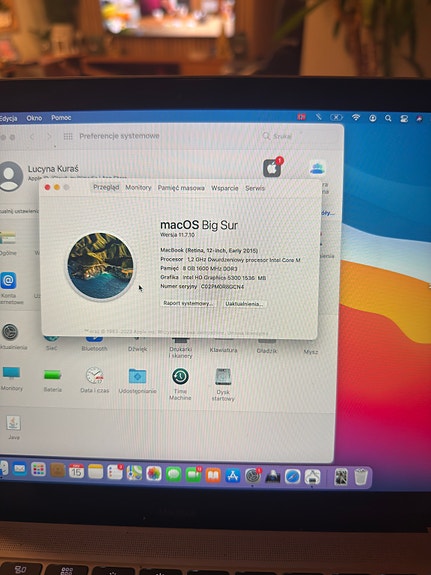Open the Okno menu

click(34, 118)
